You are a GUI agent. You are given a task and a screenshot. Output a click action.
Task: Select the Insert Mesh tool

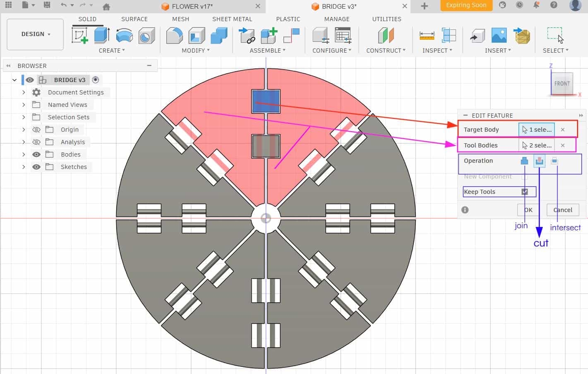pos(522,36)
